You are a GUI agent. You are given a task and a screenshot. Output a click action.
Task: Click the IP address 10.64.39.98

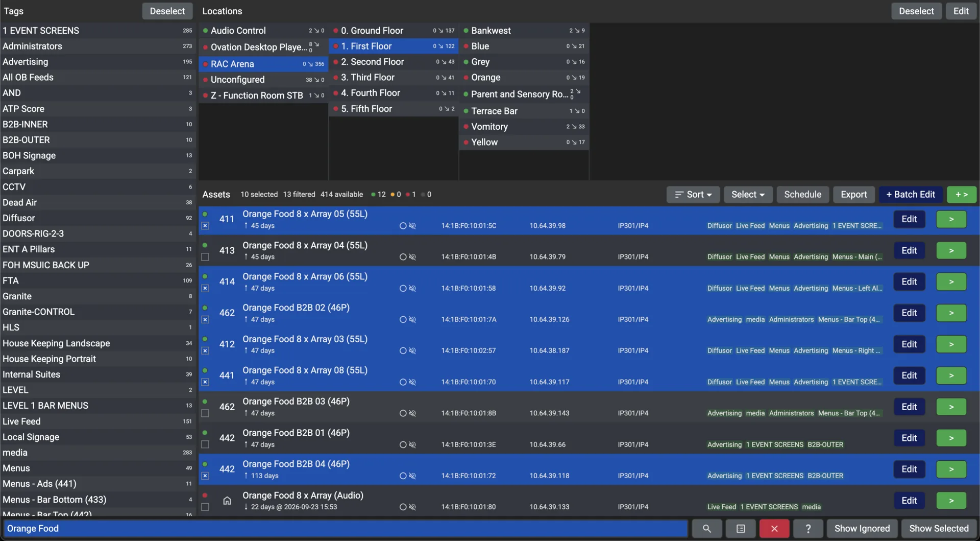[547, 226]
